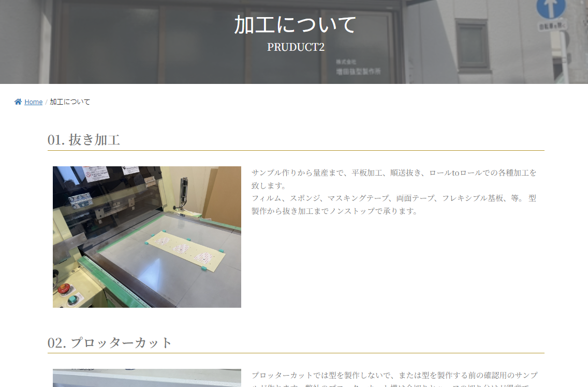Image resolution: width=588 pixels, height=387 pixels.
Task: Click the gold underline beneath 抜き加工 heading
Action: (x=296, y=150)
